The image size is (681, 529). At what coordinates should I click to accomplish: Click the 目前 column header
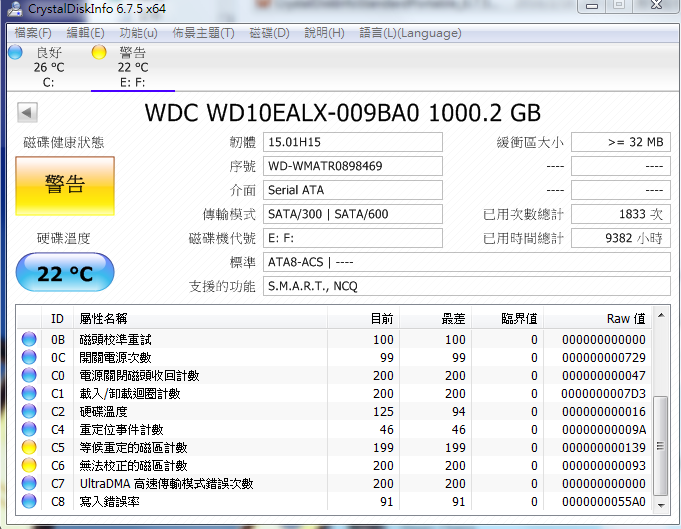coord(363,318)
